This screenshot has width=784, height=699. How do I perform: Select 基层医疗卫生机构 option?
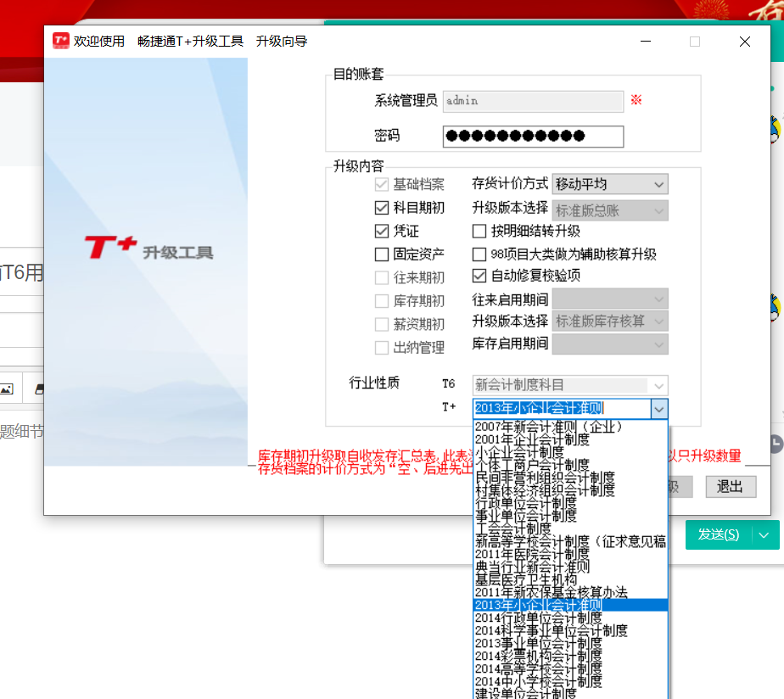pyautogui.click(x=570, y=580)
